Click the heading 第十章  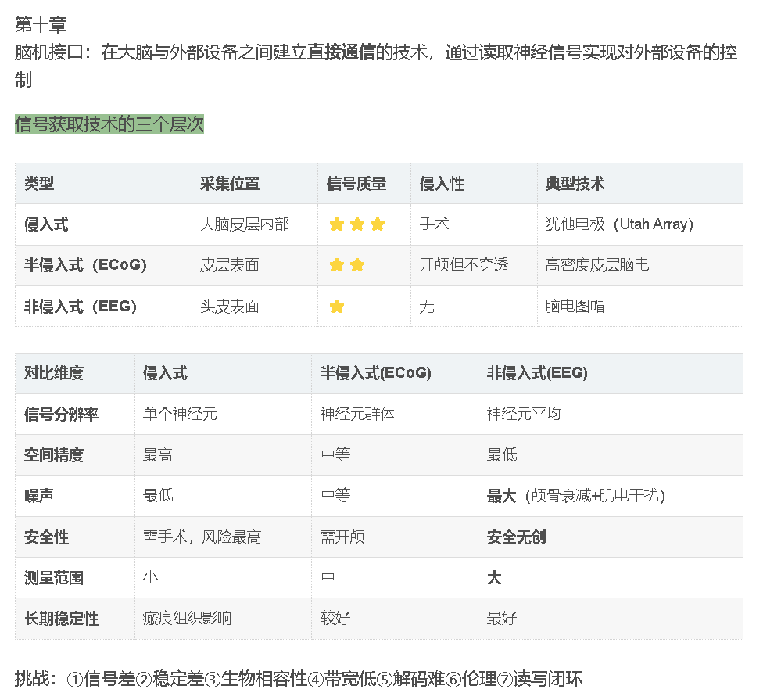[41, 24]
